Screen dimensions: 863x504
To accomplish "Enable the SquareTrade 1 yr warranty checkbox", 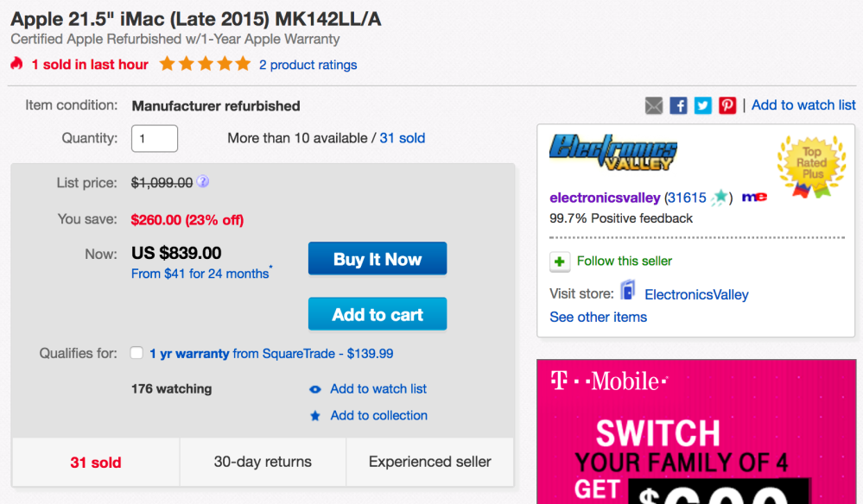I will 136,353.
